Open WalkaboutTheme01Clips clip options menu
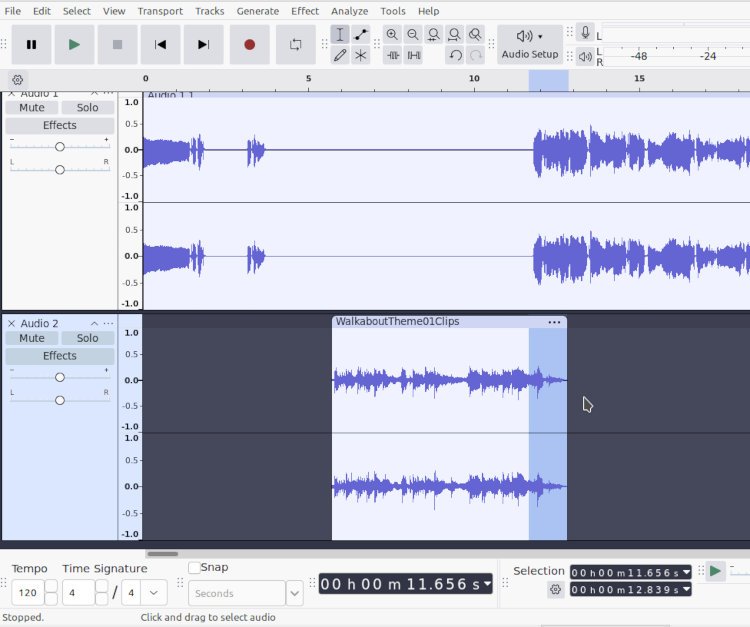 [554, 322]
